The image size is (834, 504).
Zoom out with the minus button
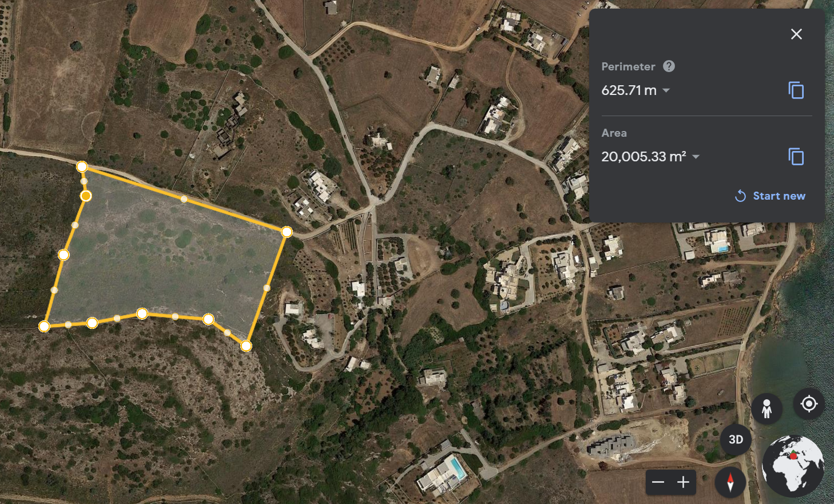658,482
